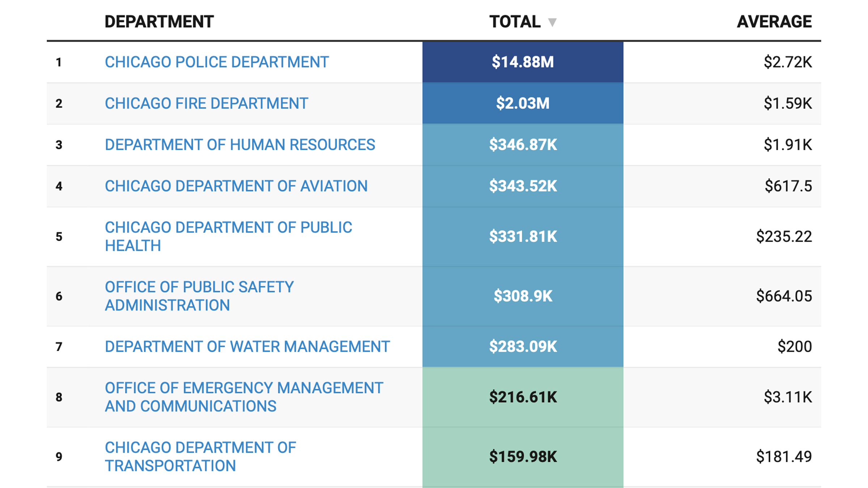
Task: Select the $2.03M total value bar
Action: pyautogui.click(x=523, y=103)
